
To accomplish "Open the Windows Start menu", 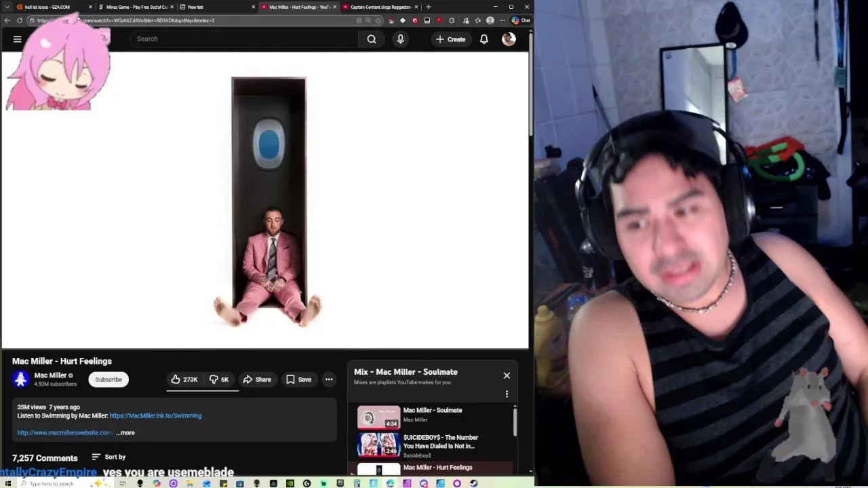I will [7, 483].
